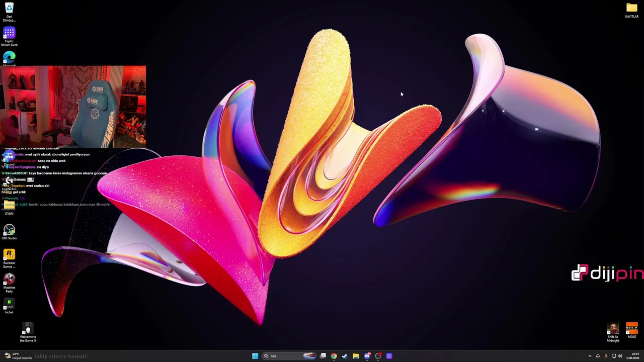Select Welcome to the Game III shortcut
The image size is (644, 362).
click(x=28, y=333)
